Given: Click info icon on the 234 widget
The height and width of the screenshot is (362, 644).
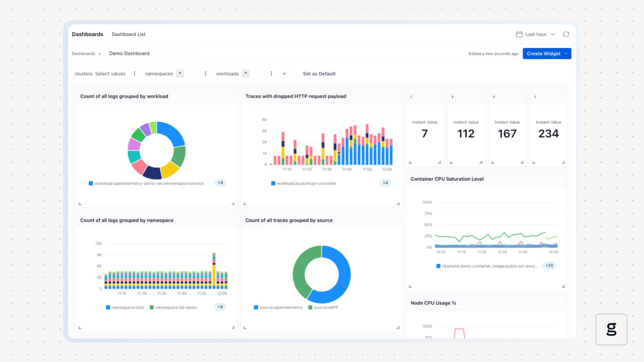Looking at the screenshot, I should click(535, 97).
